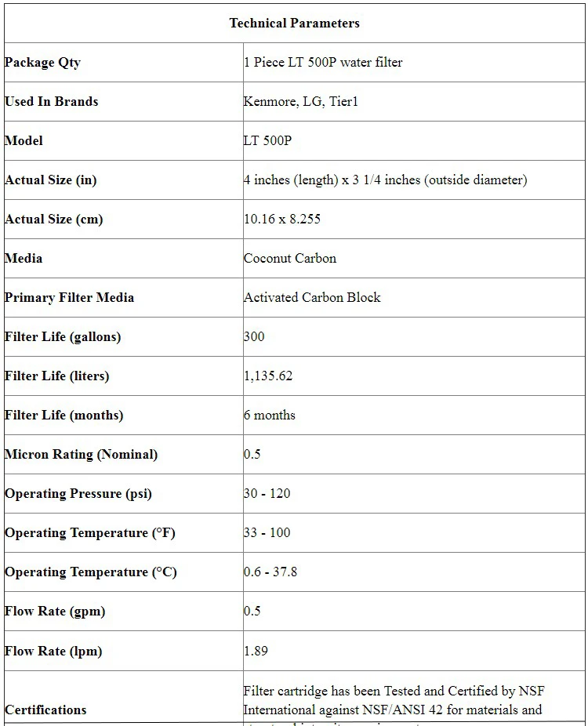This screenshot has height=726, width=588.
Task: Click the Package Qty row label
Action: [42, 62]
